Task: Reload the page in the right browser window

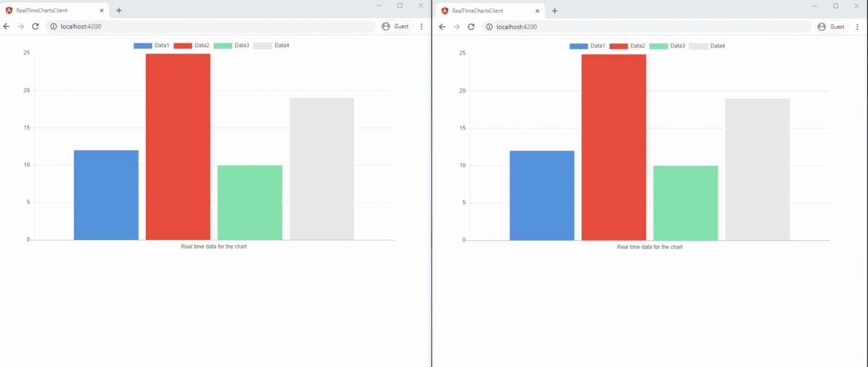Action: coord(471,27)
